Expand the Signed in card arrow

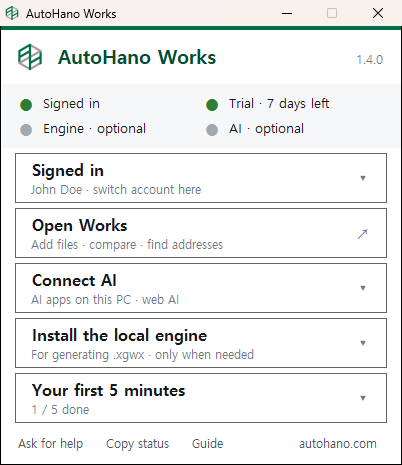(363, 178)
